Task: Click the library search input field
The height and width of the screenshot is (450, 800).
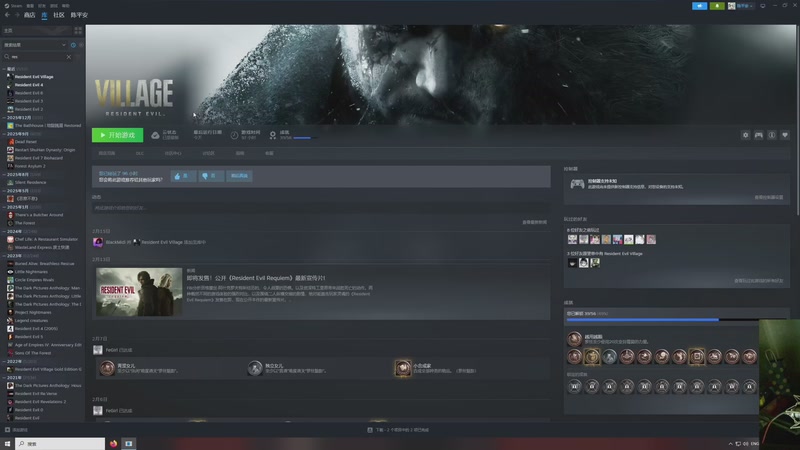Action: coord(38,57)
